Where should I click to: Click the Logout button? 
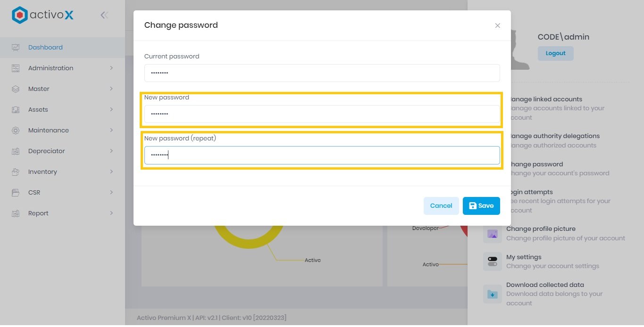[555, 53]
